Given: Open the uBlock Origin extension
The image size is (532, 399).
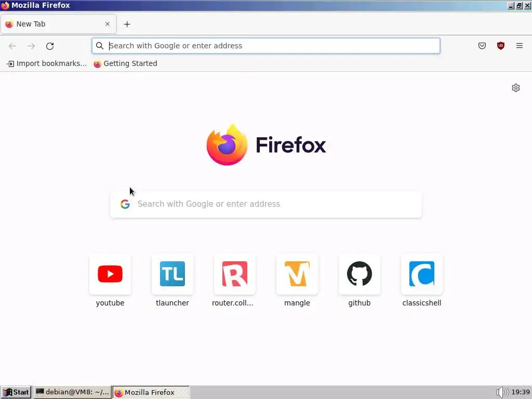Looking at the screenshot, I should (x=500, y=46).
